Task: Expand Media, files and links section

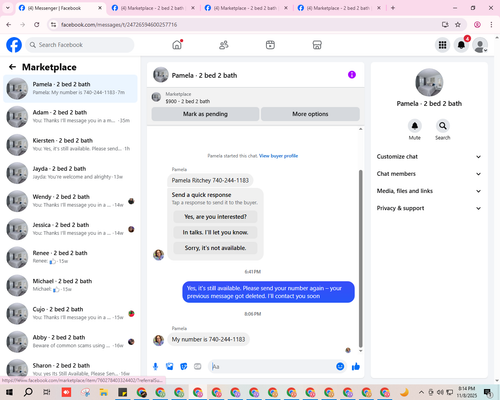Action: [x=429, y=191]
